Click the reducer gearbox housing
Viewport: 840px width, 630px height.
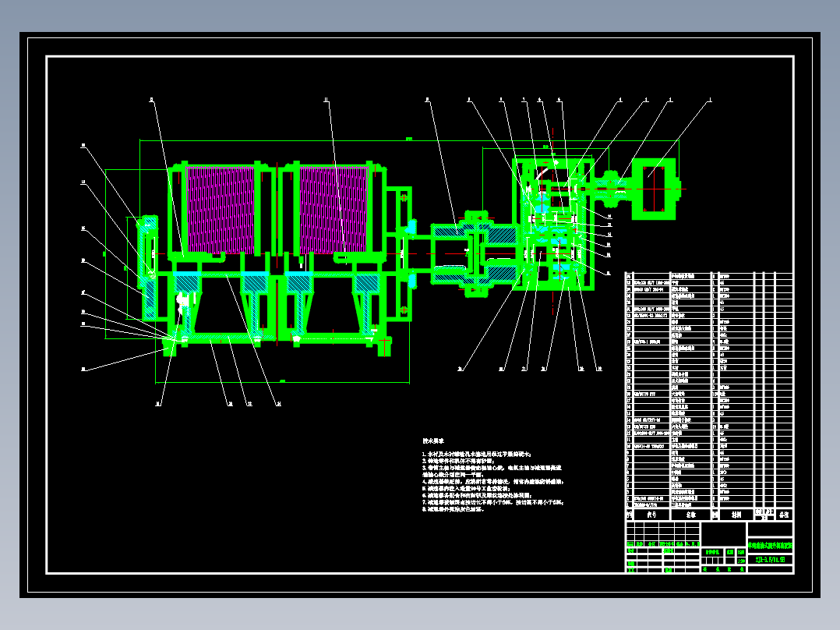click(x=553, y=224)
